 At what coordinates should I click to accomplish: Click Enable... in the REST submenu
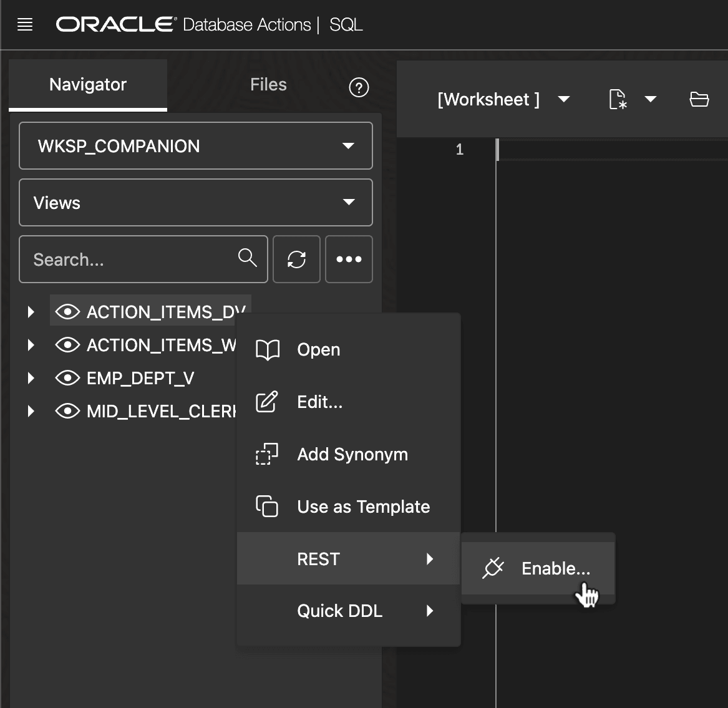(x=538, y=568)
